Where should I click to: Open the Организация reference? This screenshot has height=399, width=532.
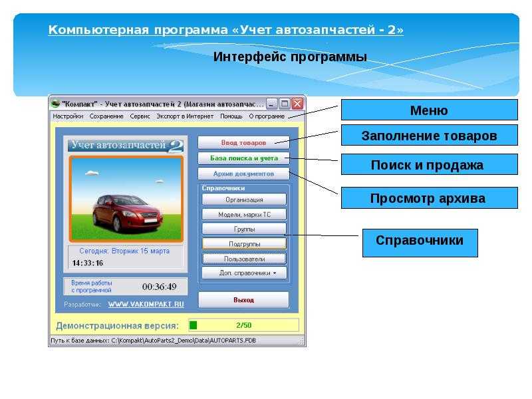244,200
